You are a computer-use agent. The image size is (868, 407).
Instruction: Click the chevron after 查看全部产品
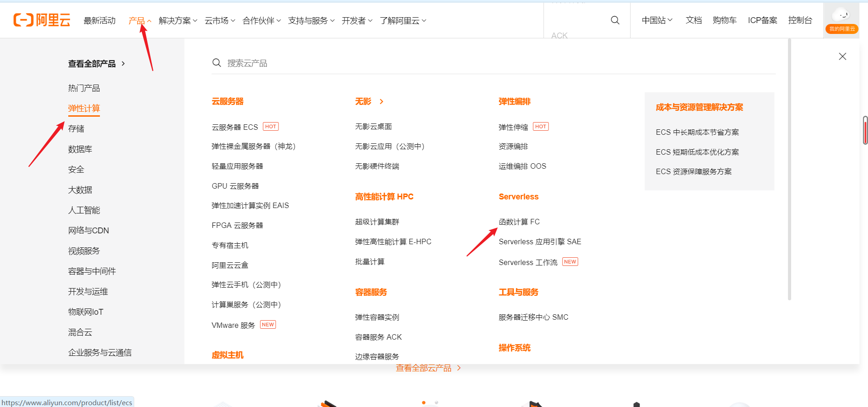(123, 64)
